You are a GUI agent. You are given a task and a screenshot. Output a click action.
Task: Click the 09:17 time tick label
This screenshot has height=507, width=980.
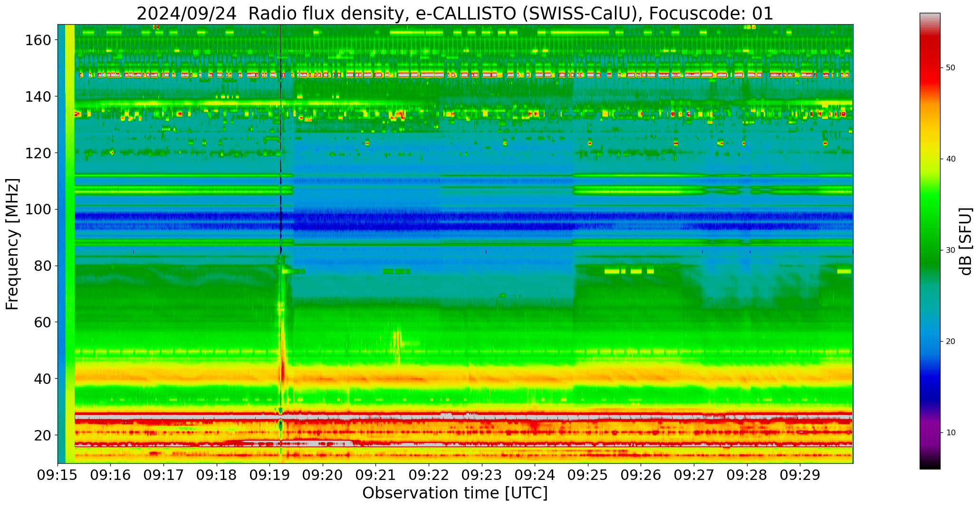(163, 476)
